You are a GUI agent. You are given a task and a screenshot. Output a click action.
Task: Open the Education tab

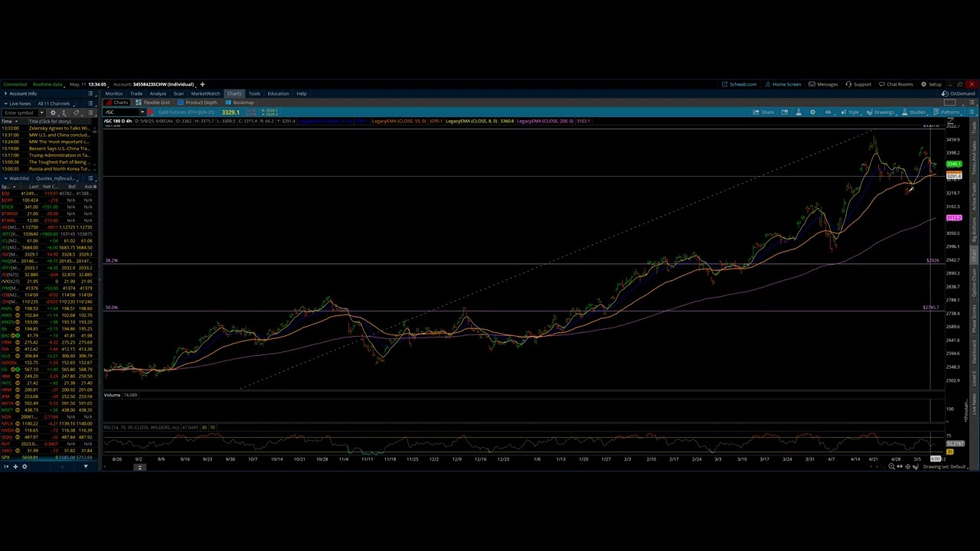(x=278, y=93)
